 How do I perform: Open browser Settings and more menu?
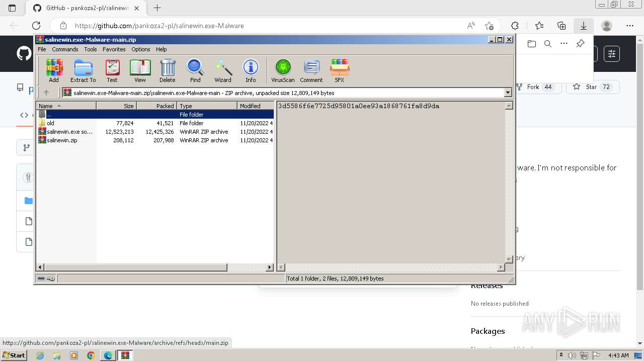pos(630,26)
